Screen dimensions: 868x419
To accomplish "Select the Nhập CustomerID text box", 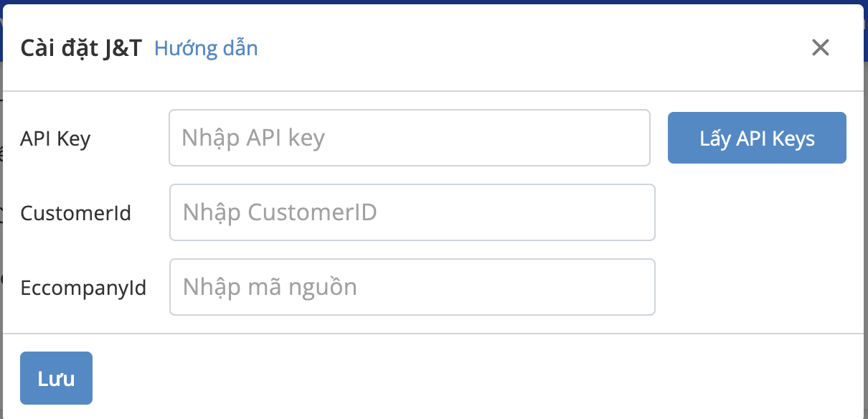I will pyautogui.click(x=412, y=212).
